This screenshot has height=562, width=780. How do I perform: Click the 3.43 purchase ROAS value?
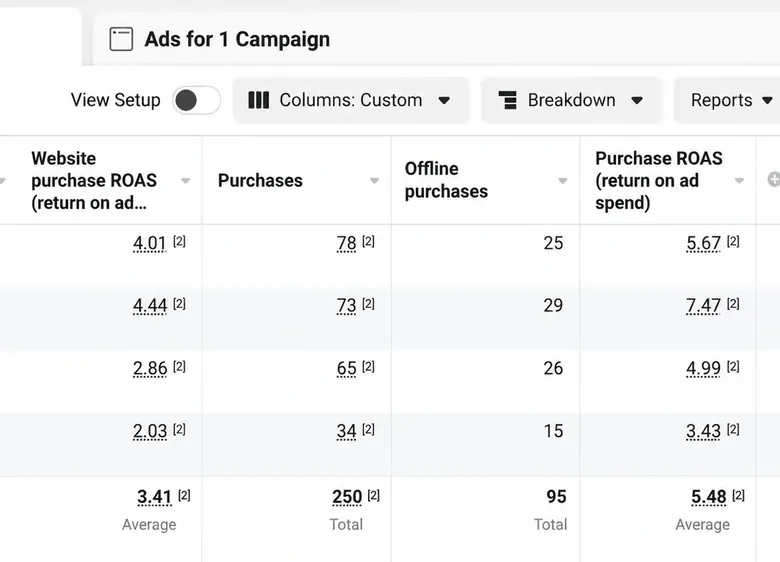(703, 431)
